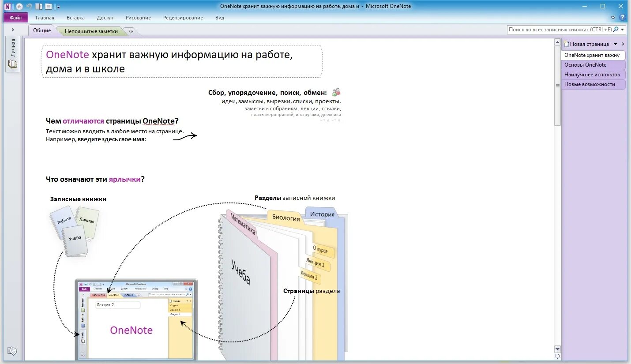631x364 pixels.
Task: Open Help with question mark icon
Action: (x=622, y=18)
